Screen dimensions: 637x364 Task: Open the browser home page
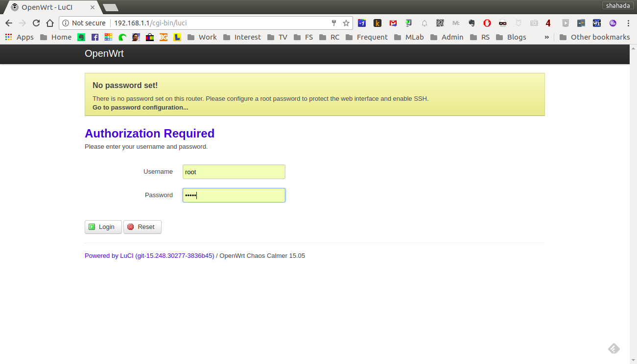coord(50,23)
